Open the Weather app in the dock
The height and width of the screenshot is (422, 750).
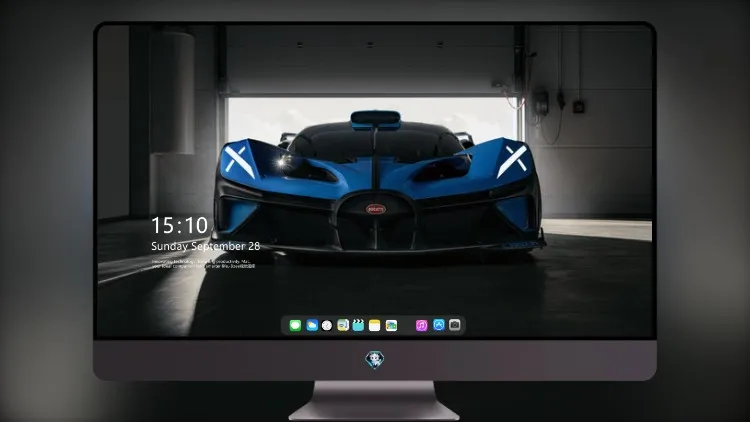click(312, 326)
